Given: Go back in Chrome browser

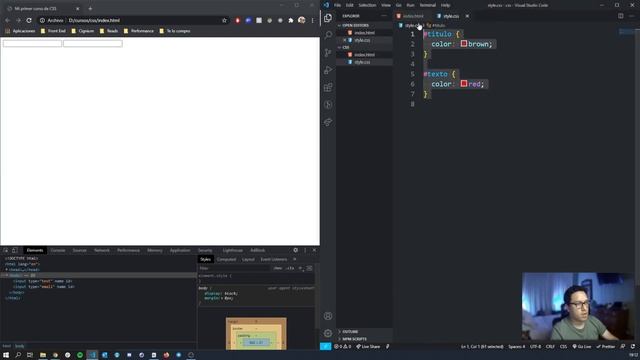Looking at the screenshot, I should [8, 20].
